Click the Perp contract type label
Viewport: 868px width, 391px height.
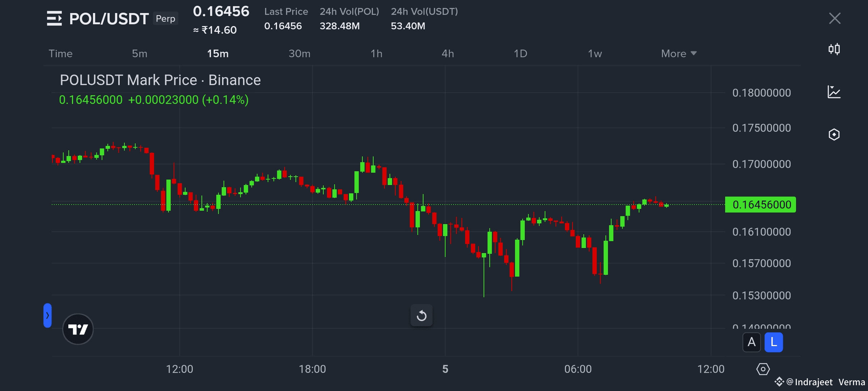pos(165,18)
